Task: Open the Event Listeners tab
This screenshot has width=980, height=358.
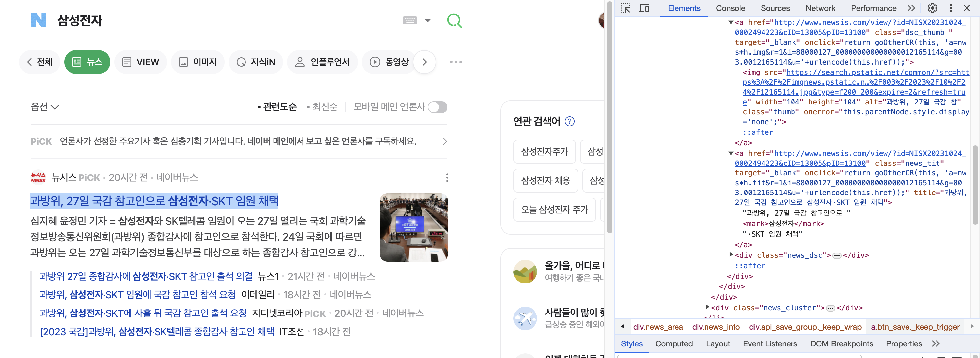Action: tap(770, 344)
